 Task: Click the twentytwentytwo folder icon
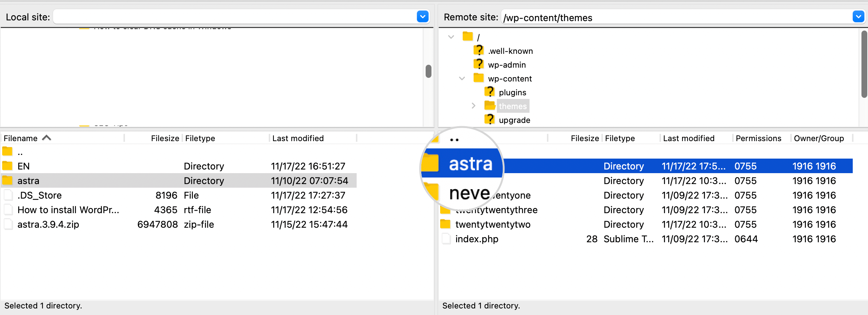point(445,224)
